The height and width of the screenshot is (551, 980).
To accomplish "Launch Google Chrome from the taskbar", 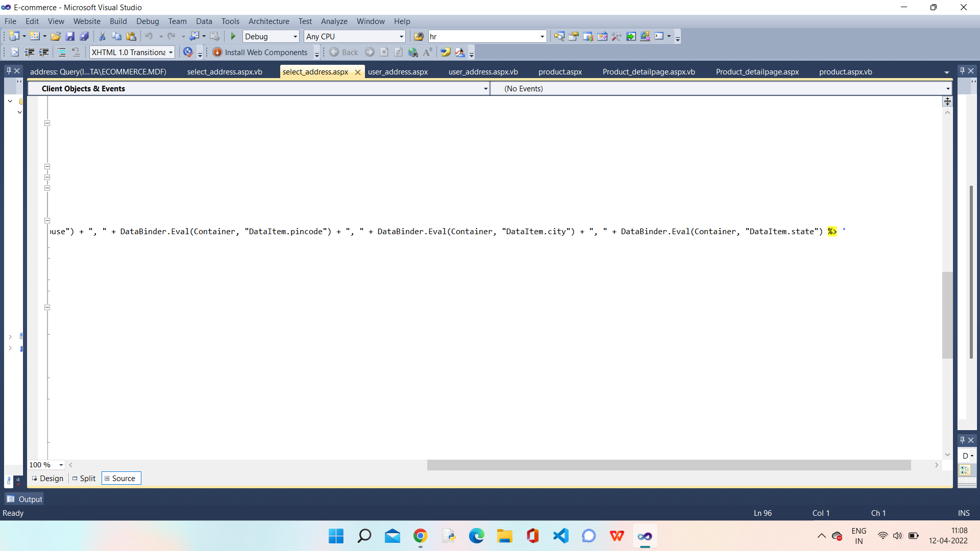I will [x=420, y=536].
